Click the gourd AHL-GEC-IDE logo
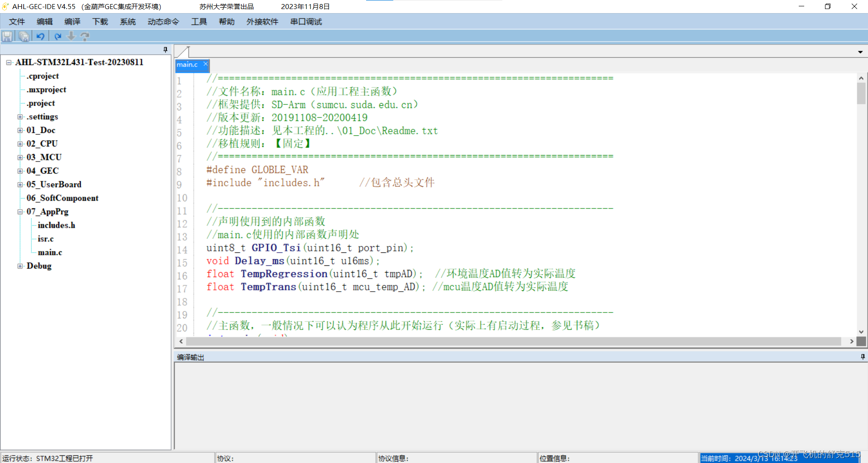Viewport: 868px width, 463px height. (5, 6)
